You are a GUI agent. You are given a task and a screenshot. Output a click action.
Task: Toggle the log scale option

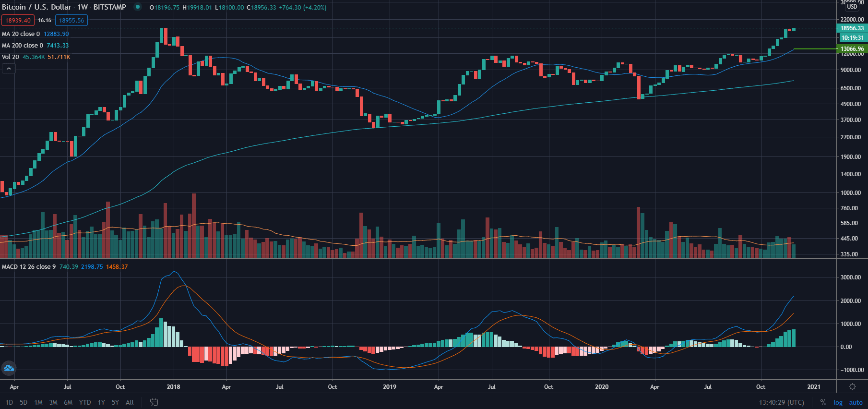point(838,402)
